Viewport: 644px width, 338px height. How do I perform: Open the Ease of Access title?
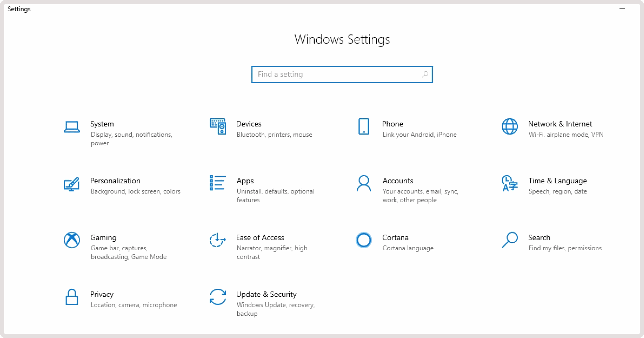coord(260,237)
